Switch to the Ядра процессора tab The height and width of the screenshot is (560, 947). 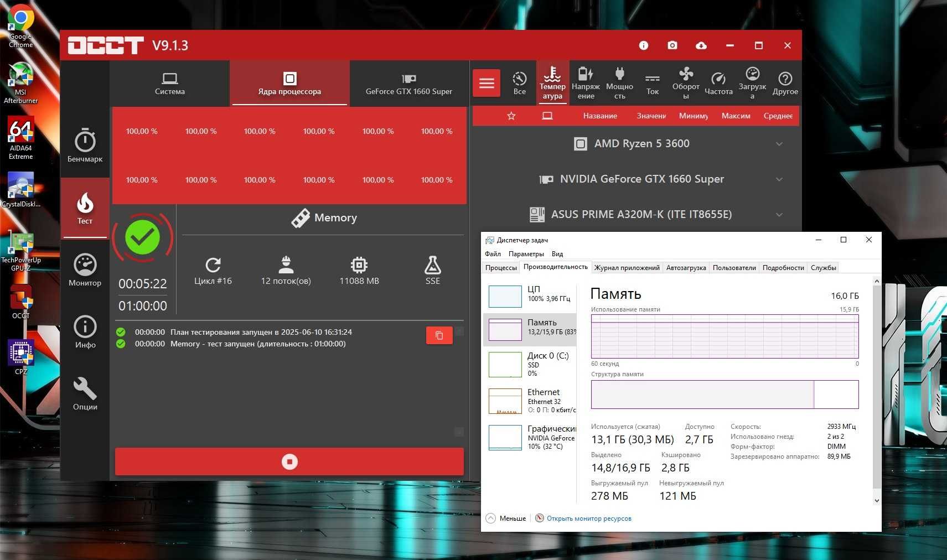pos(289,84)
